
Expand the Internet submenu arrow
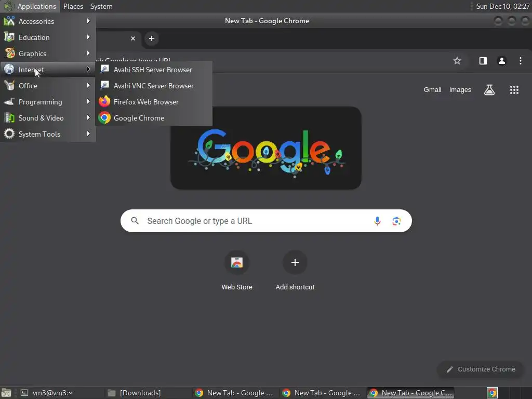(x=88, y=69)
